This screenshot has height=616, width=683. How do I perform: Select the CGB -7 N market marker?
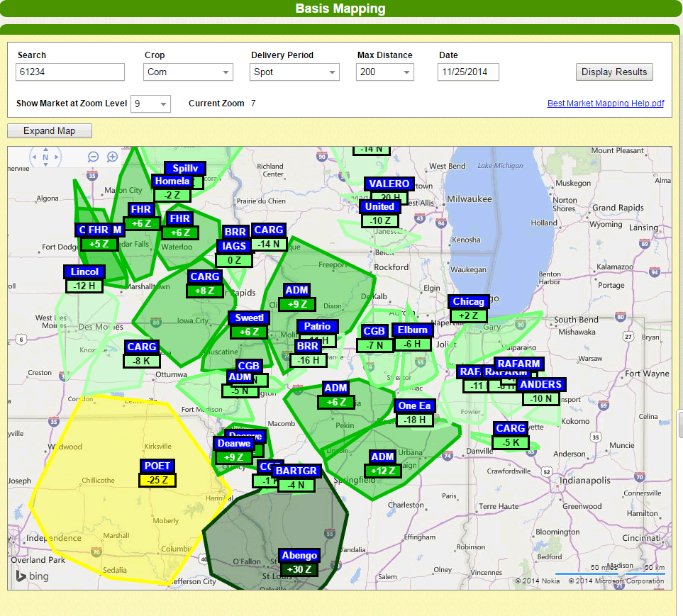point(374,338)
